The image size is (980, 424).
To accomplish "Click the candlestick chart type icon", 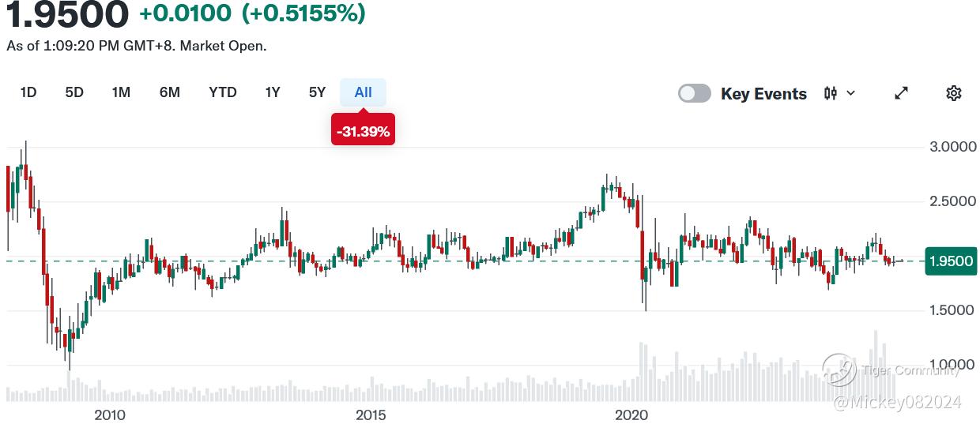I will tap(830, 93).
